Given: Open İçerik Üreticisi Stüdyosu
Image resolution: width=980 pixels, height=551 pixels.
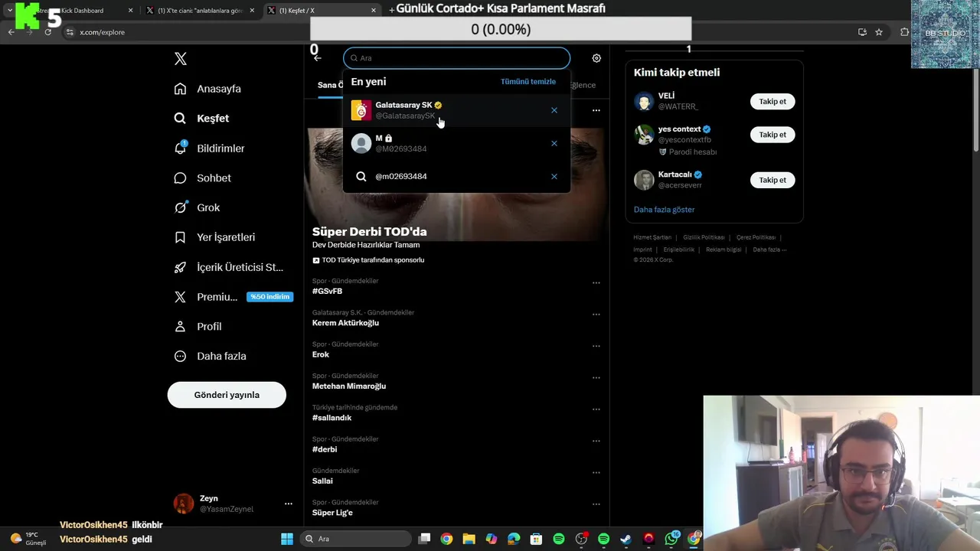Looking at the screenshot, I should (228, 267).
